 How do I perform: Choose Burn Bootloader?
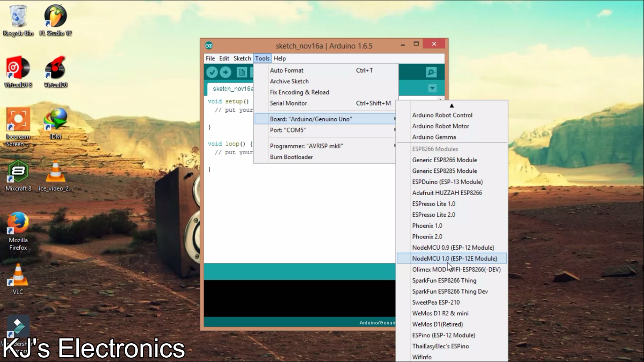click(326, 157)
